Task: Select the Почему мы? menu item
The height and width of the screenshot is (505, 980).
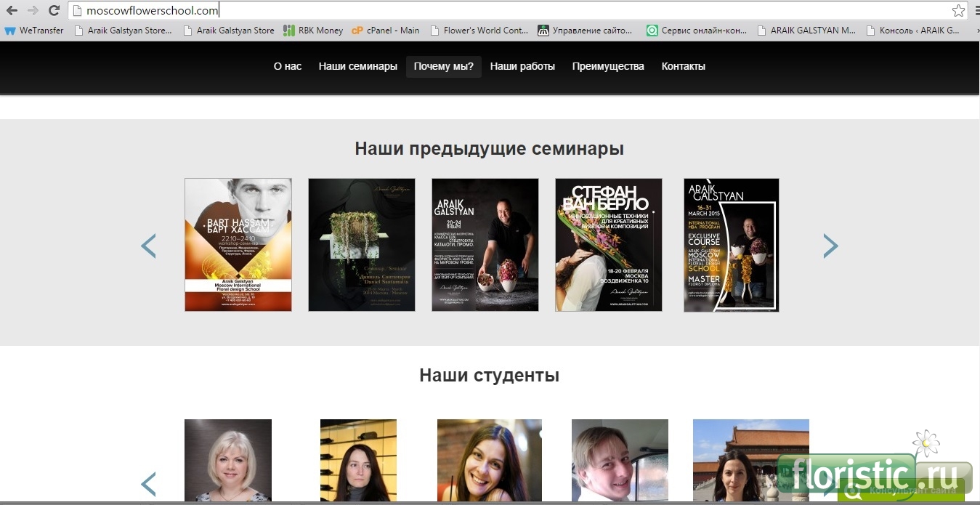Action: click(x=443, y=66)
